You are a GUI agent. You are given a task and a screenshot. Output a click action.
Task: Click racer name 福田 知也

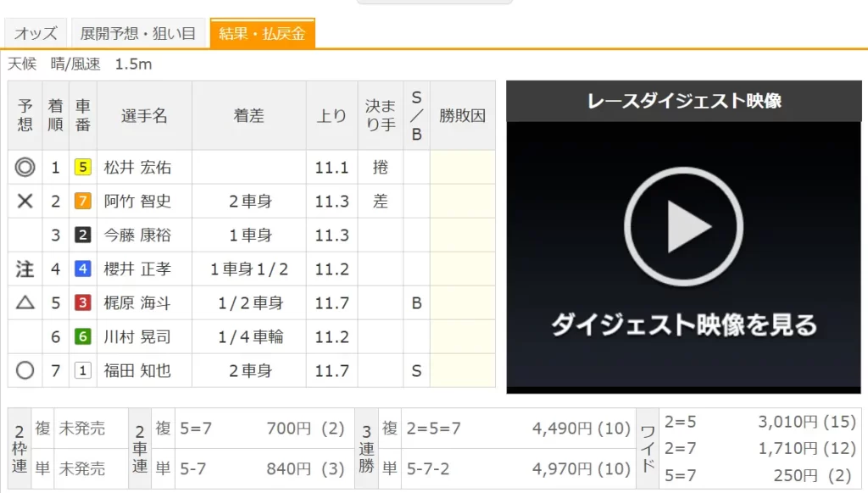(x=137, y=371)
